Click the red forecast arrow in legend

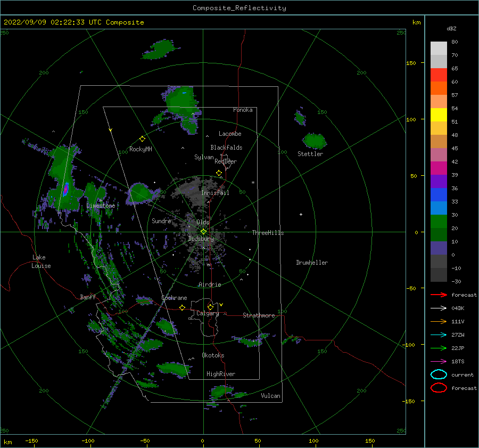click(x=439, y=295)
